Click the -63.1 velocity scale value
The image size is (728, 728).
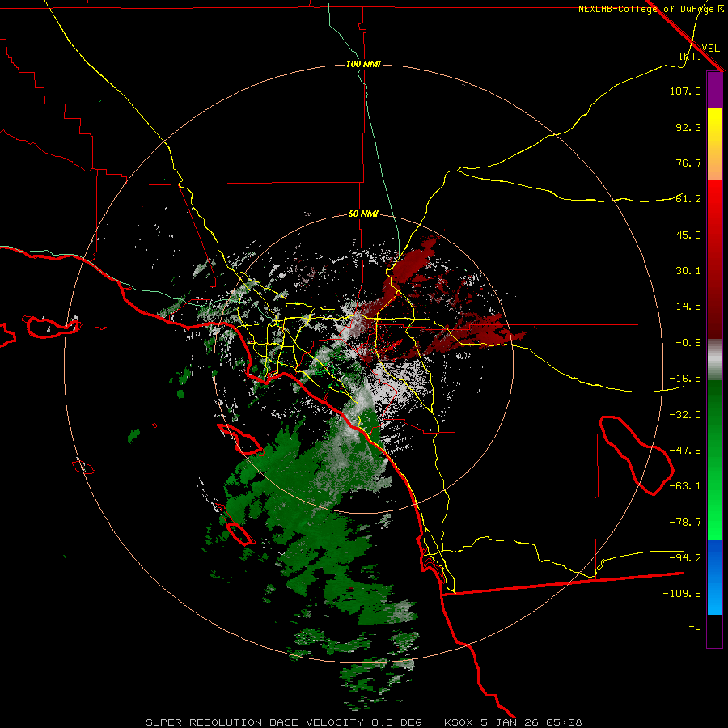coord(685,486)
